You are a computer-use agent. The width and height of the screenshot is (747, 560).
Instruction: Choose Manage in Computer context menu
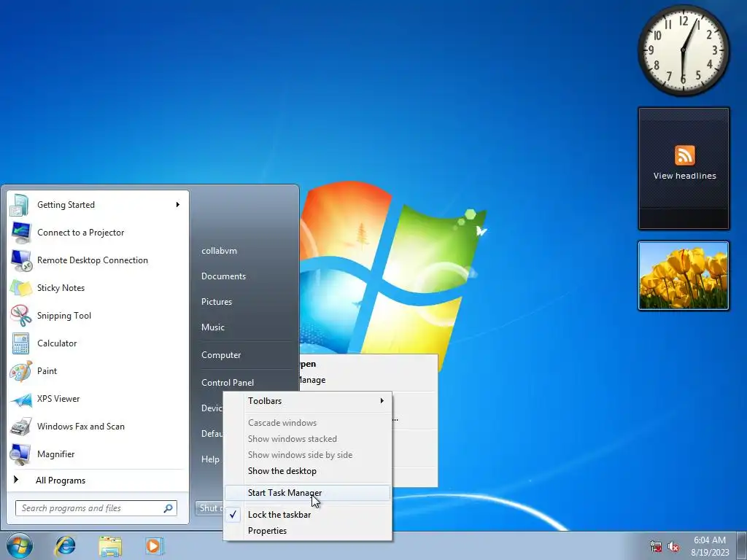tap(311, 380)
